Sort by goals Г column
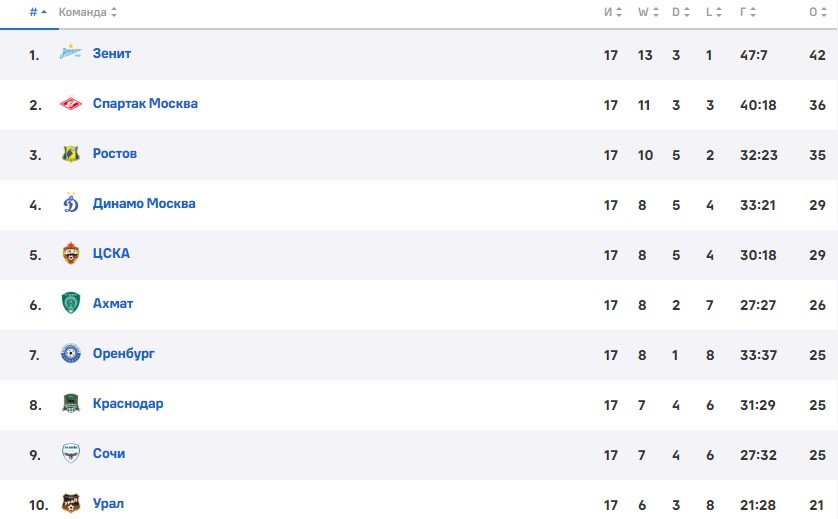Screen dimensions: 838x519 coord(748,12)
